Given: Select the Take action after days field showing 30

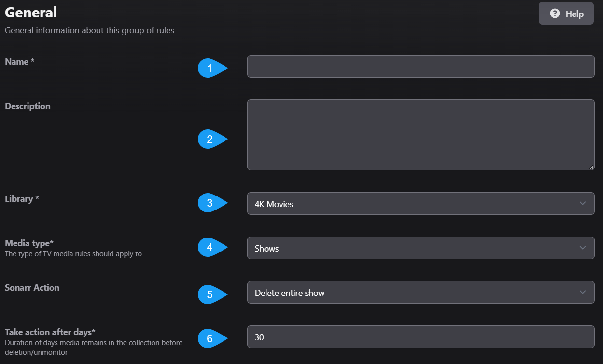Looking at the screenshot, I should tap(420, 336).
